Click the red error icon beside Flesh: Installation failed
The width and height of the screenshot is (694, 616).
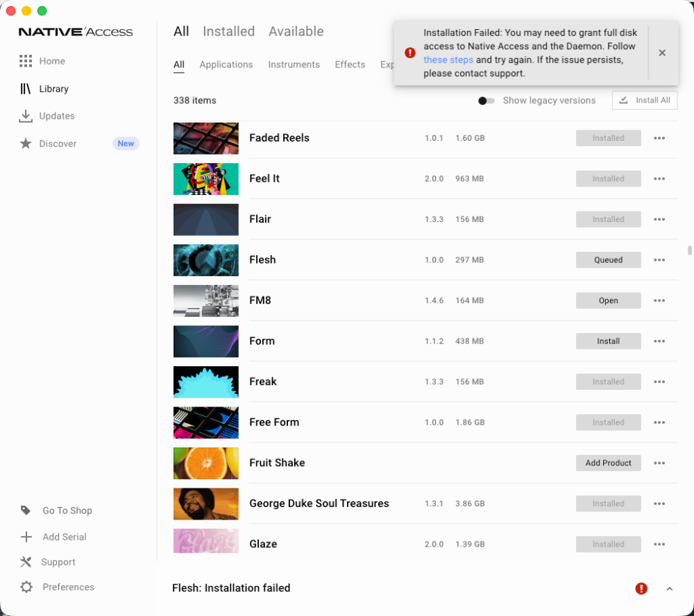(x=641, y=588)
